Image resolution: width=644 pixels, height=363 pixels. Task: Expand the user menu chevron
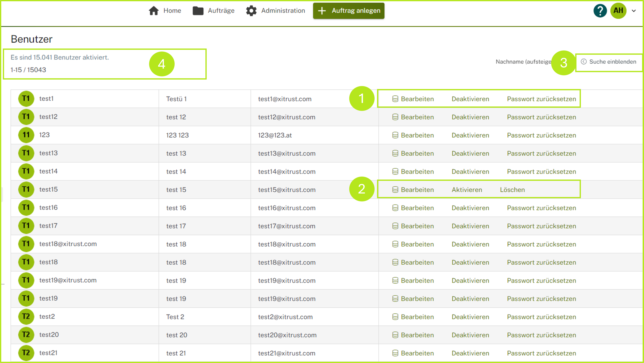click(x=634, y=11)
